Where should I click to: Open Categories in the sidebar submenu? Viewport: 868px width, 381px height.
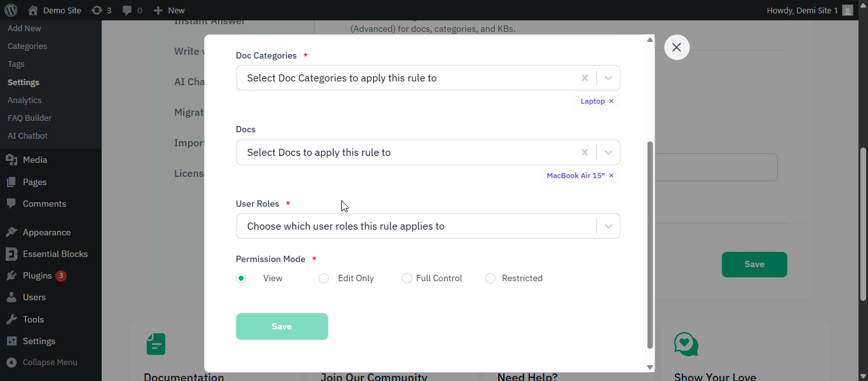pyautogui.click(x=27, y=46)
